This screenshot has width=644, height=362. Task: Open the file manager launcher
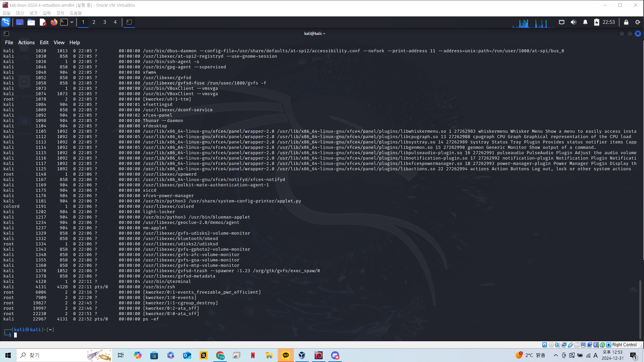click(31, 22)
